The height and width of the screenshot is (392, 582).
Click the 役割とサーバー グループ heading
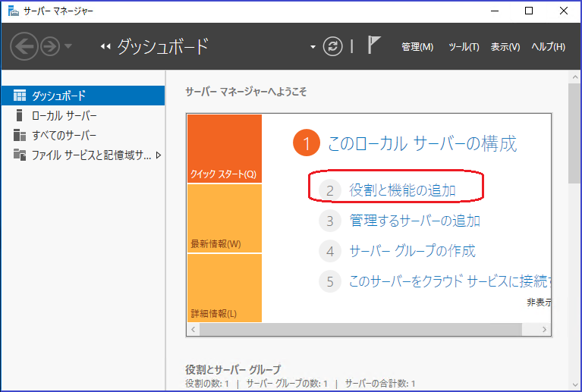233,369
